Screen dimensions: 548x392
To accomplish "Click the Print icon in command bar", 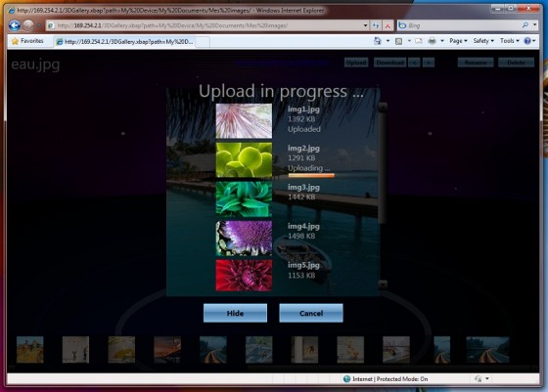I will (x=433, y=41).
